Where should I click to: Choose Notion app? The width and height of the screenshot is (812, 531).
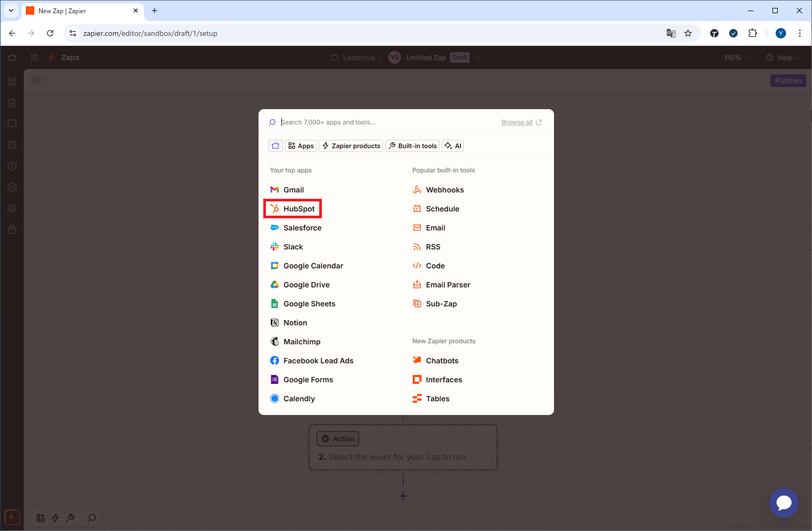click(x=289, y=323)
